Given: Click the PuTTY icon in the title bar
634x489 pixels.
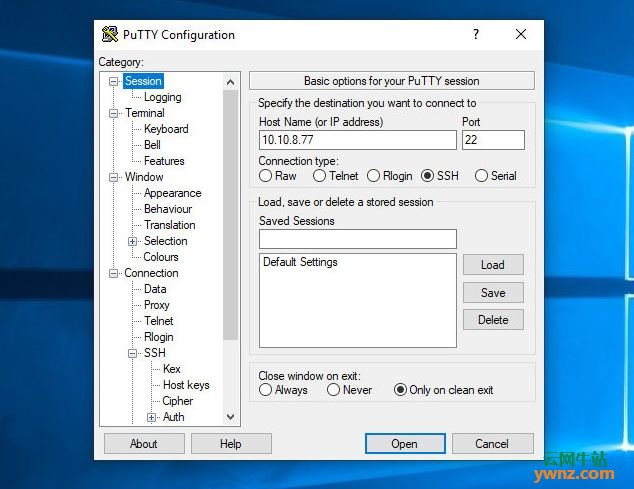Looking at the screenshot, I should 110,34.
